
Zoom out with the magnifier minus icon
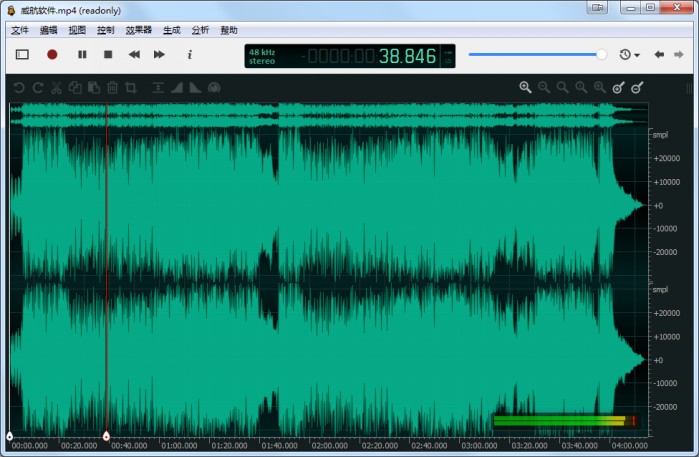pyautogui.click(x=544, y=87)
